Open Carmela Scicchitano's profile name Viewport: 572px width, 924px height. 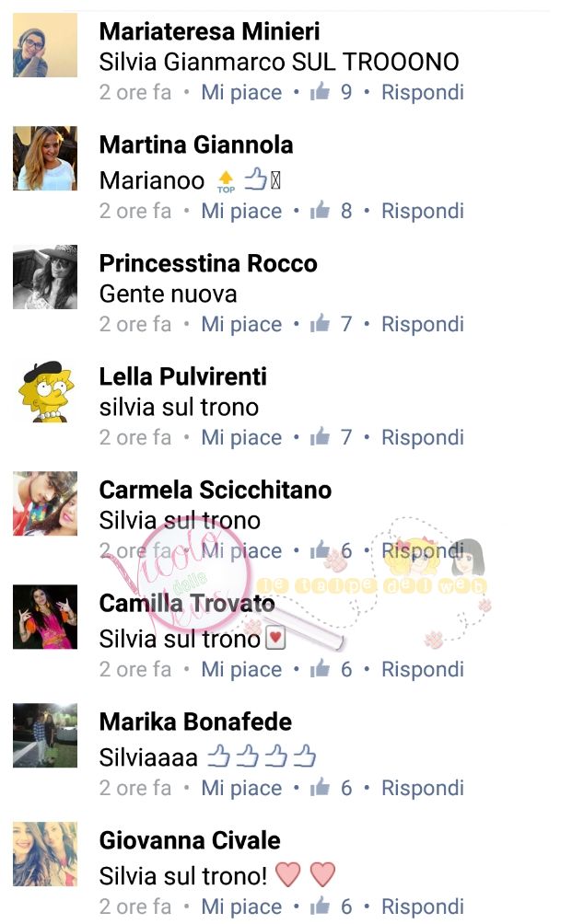[x=216, y=490]
